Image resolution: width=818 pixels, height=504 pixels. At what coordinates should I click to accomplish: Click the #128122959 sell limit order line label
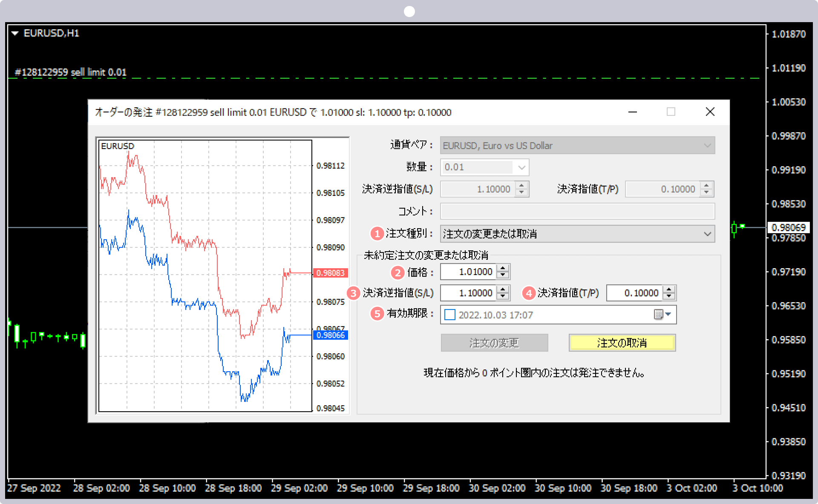click(71, 72)
